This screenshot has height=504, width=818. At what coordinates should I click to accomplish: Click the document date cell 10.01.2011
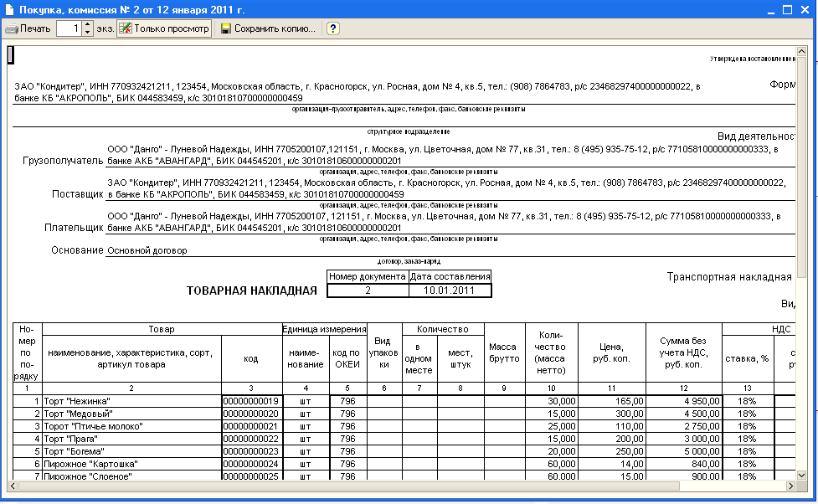pos(450,291)
